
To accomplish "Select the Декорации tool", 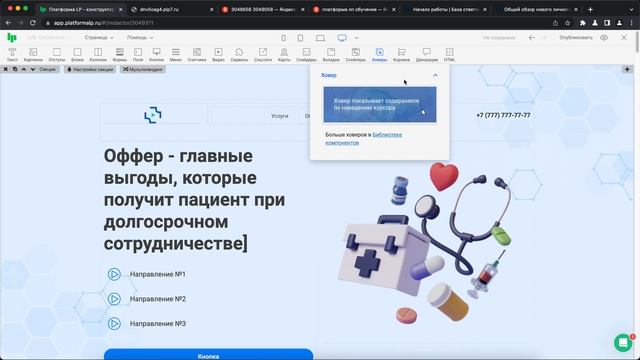I will 427,54.
